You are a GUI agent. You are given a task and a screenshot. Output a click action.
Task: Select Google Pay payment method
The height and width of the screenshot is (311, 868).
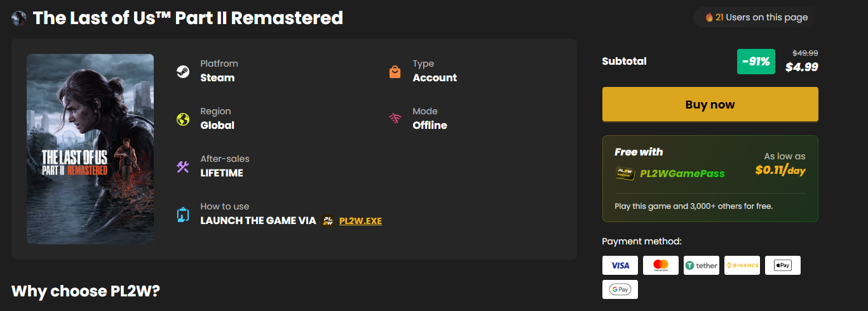tap(620, 289)
